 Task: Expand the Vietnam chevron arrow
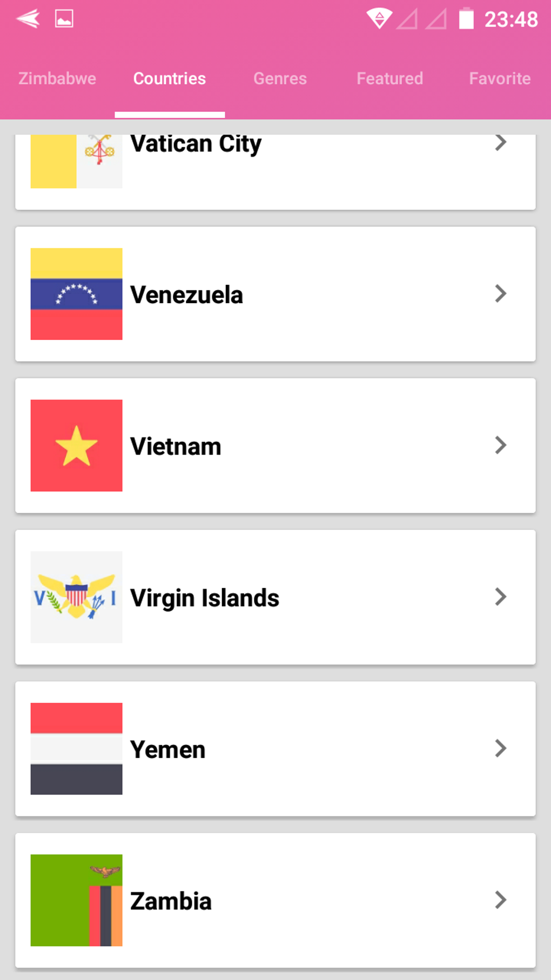[501, 445]
